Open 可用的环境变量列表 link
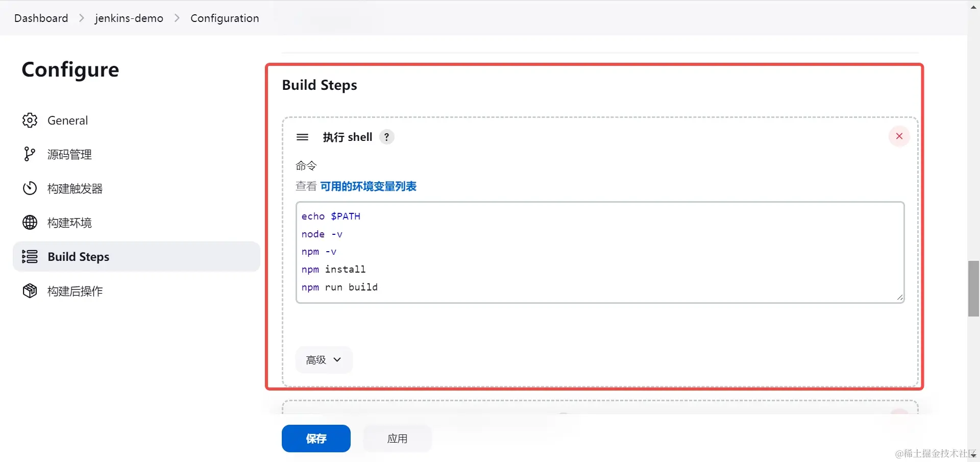Screen dimensions: 980x462 pyautogui.click(x=369, y=186)
